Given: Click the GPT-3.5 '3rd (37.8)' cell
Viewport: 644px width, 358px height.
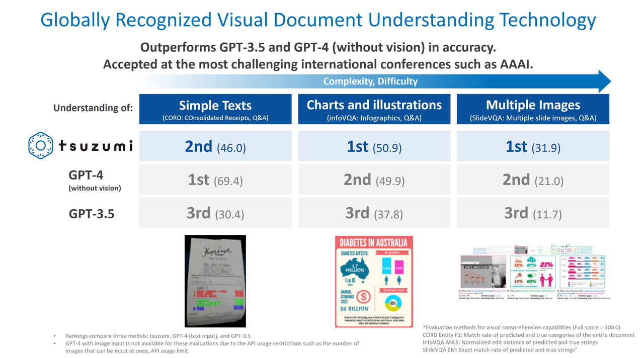Looking at the screenshot, I should tap(374, 213).
